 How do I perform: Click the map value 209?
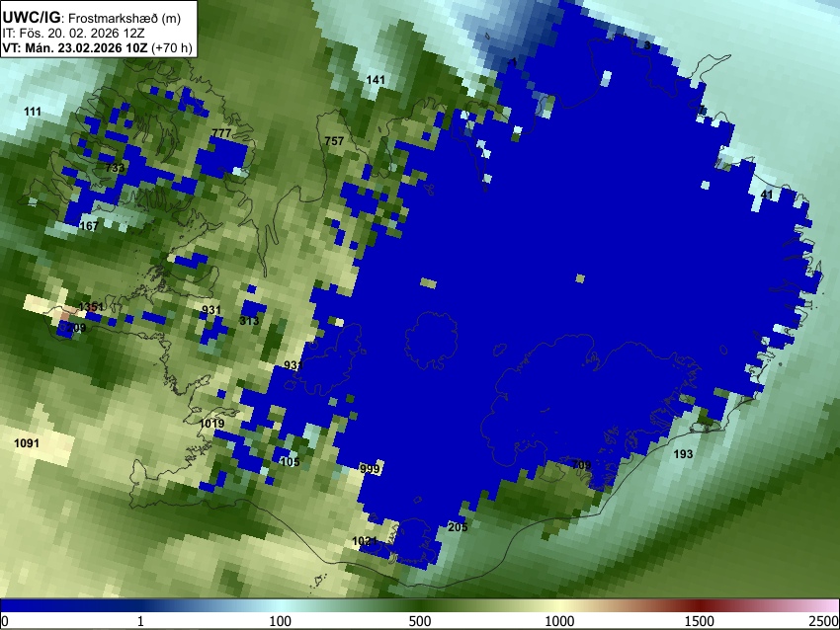[x=76, y=328]
